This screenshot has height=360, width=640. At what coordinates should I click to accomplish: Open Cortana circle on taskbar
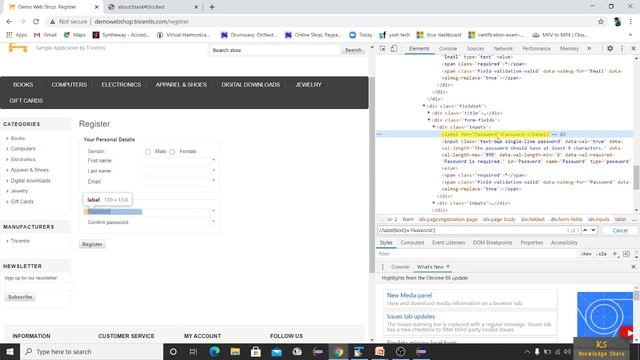[173, 351]
